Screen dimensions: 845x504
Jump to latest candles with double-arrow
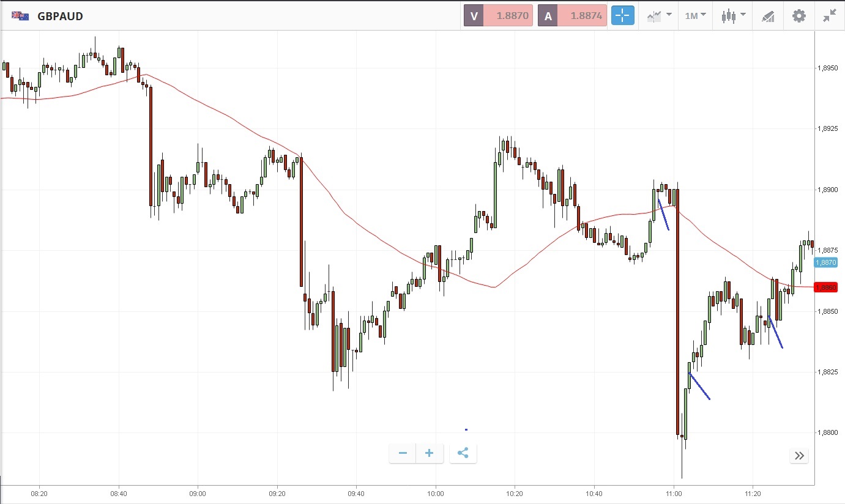pos(799,456)
